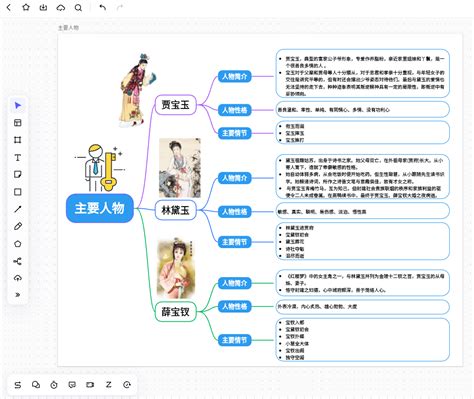Select the frame title 主要人物 above canvas

(x=69, y=28)
